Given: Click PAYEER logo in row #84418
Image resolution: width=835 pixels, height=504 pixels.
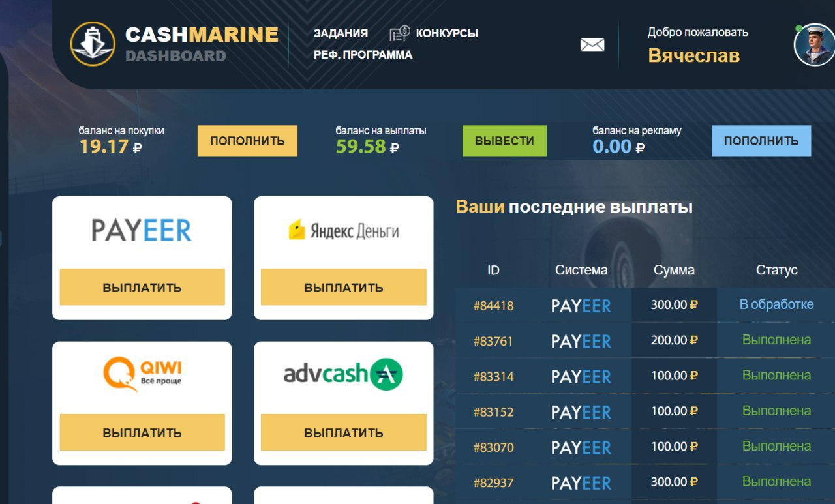Looking at the screenshot, I should pos(581,306).
